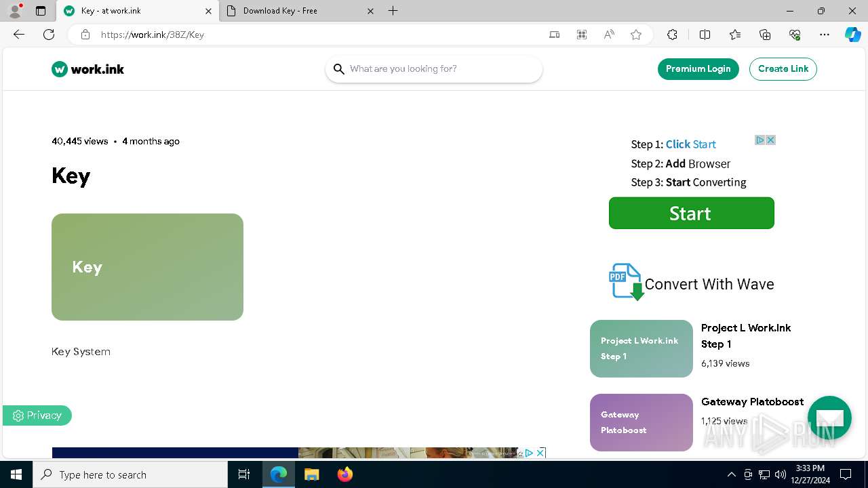This screenshot has width=868, height=488.
Task: Open the green Key link card
Action: [x=147, y=267]
